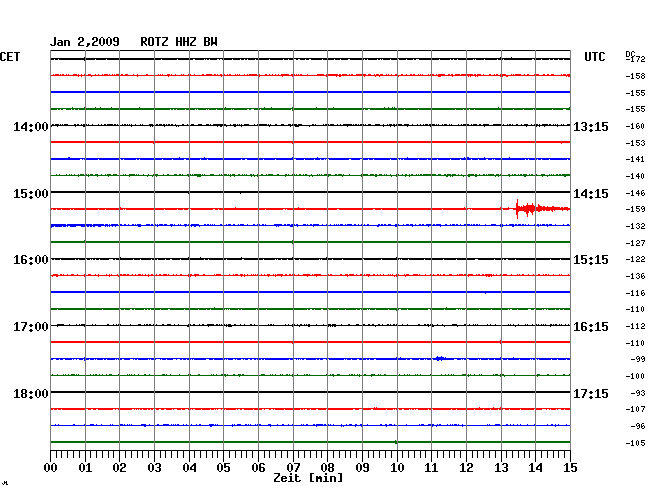Click minute tick label "13"

pos(501,468)
